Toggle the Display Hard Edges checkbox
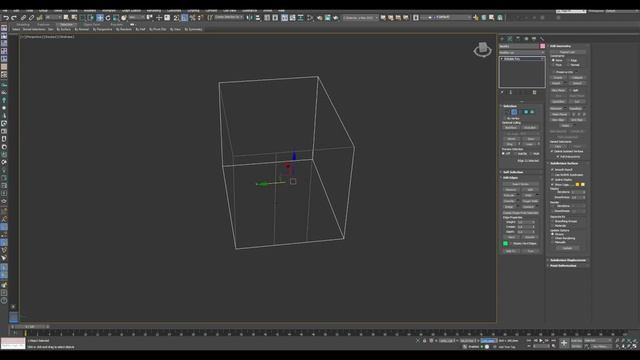 click(x=511, y=244)
